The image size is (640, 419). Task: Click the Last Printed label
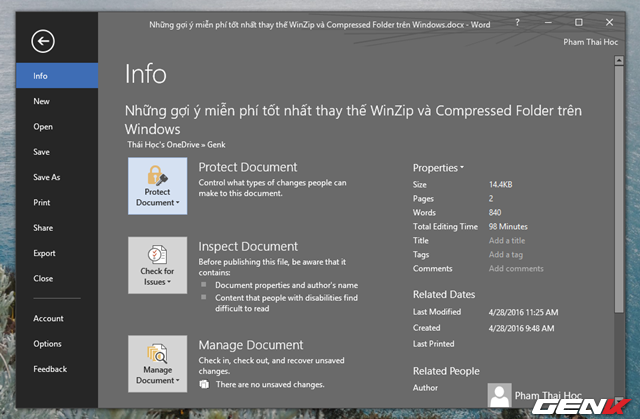pos(433,344)
